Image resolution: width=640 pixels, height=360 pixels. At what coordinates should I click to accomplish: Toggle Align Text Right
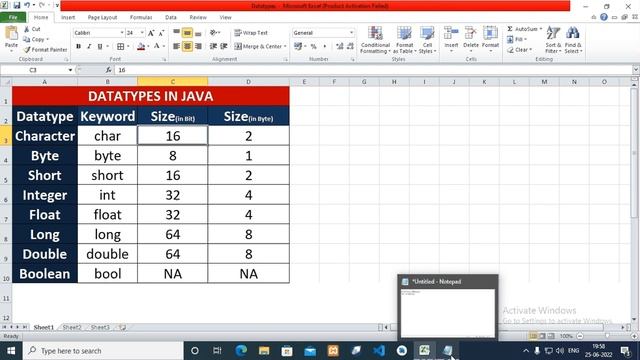point(198,47)
